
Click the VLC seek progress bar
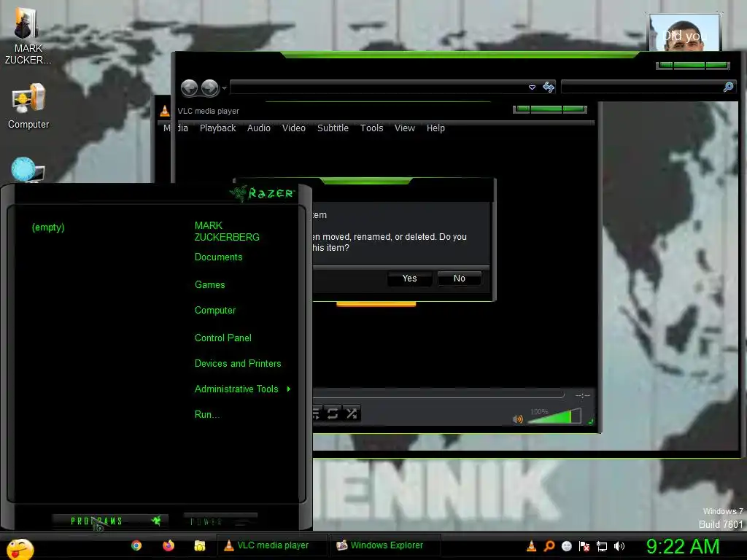click(x=438, y=394)
